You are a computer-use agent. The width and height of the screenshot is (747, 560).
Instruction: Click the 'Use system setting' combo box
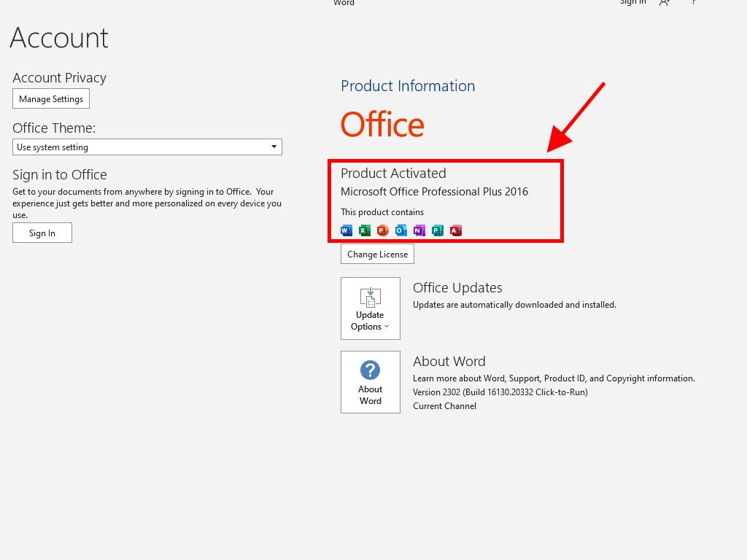[x=147, y=147]
